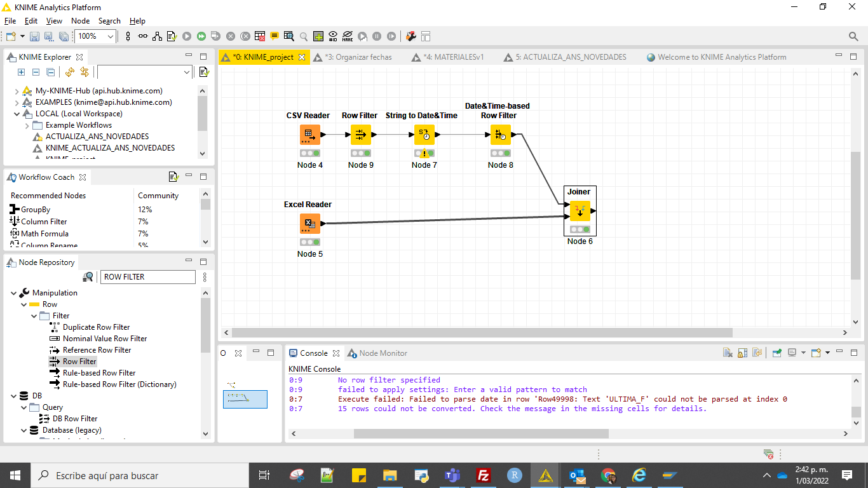Click the Save workflow toolbar icon

[34, 37]
